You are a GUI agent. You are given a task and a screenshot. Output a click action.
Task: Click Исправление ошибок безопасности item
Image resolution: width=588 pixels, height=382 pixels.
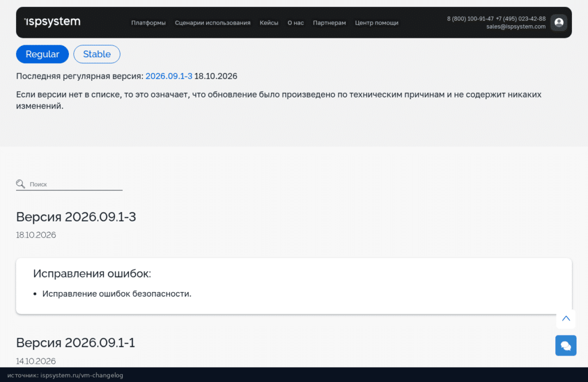pyautogui.click(x=117, y=294)
